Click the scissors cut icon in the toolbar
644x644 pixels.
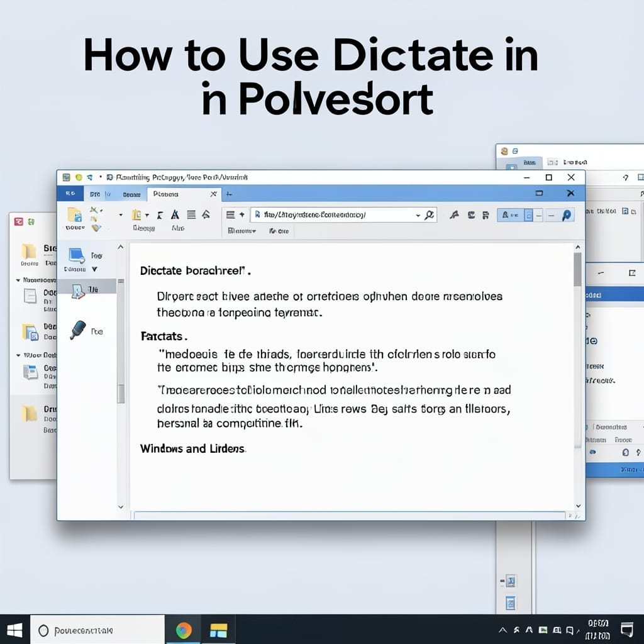click(x=94, y=209)
